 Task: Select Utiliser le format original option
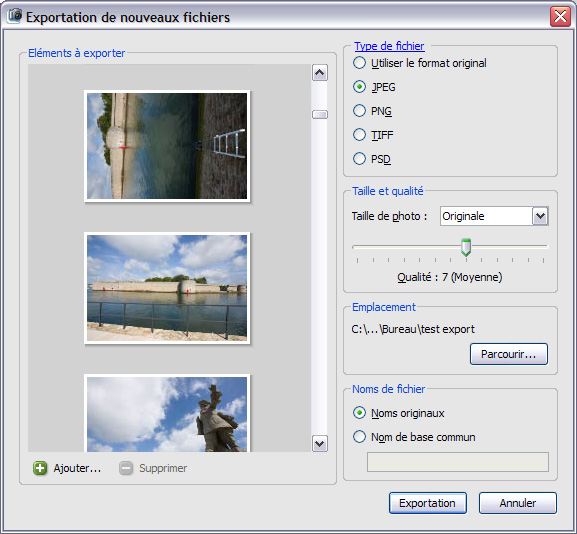tap(420, 63)
